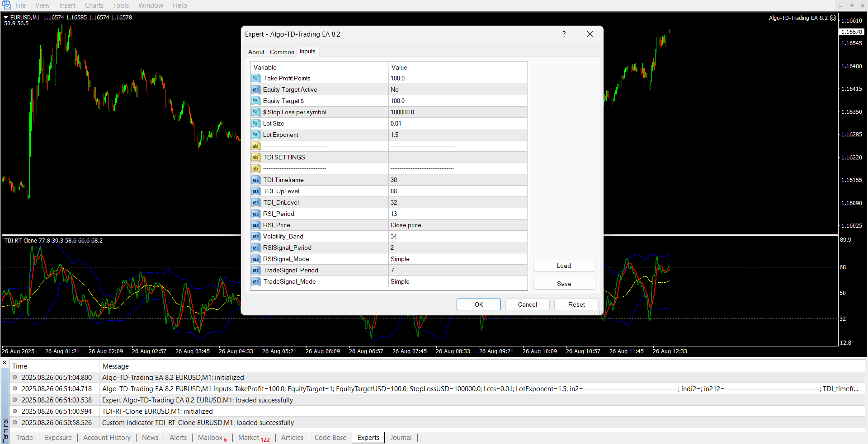Close the Terminal panel with the X icon
868x444 pixels.
click(5, 363)
